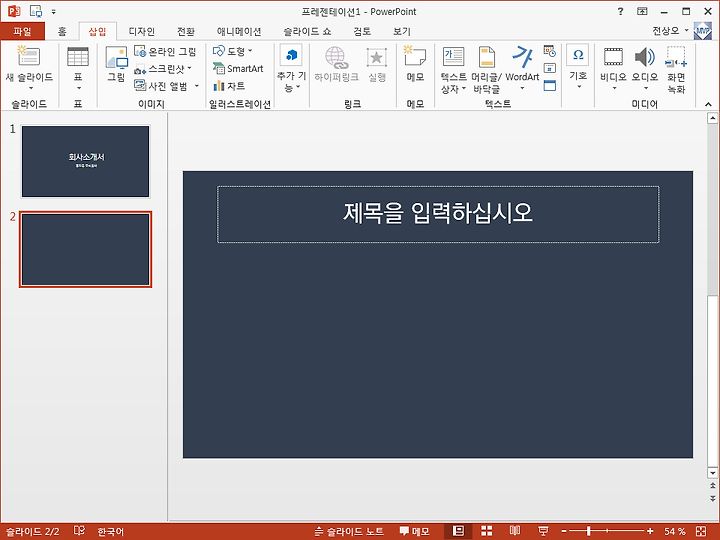The image size is (720, 540).
Task: Click the user account avatar picture
Action: coord(703,31)
